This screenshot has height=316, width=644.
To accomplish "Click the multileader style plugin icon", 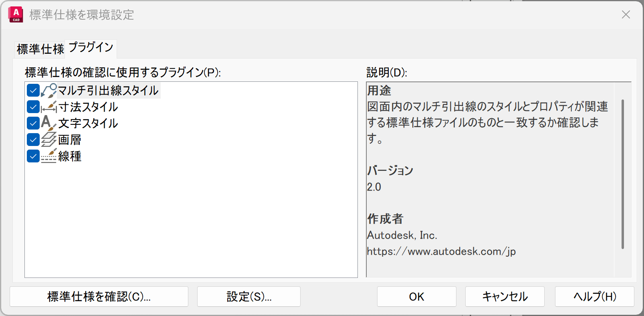I will 49,91.
